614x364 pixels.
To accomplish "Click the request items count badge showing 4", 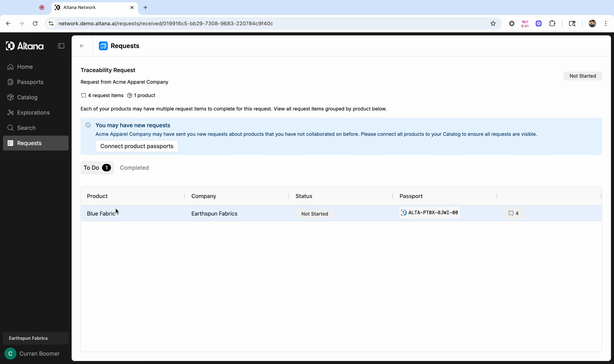I will coord(514,213).
